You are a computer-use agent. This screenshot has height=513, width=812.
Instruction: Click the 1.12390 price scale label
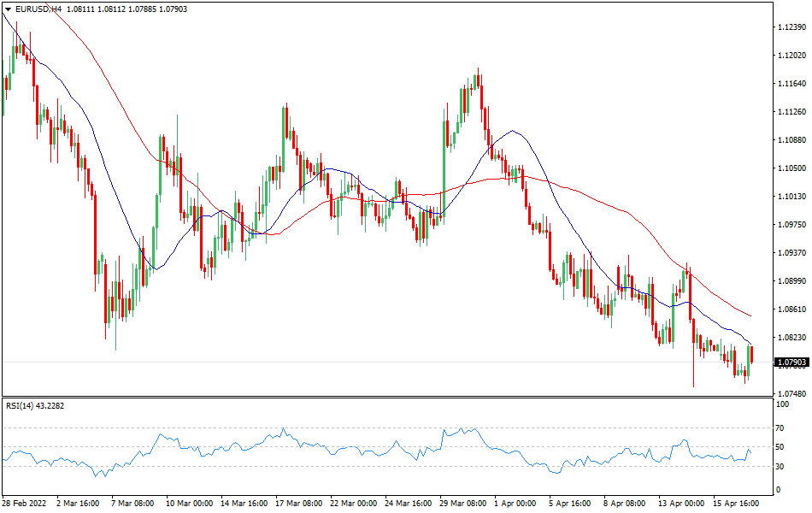coord(791,27)
